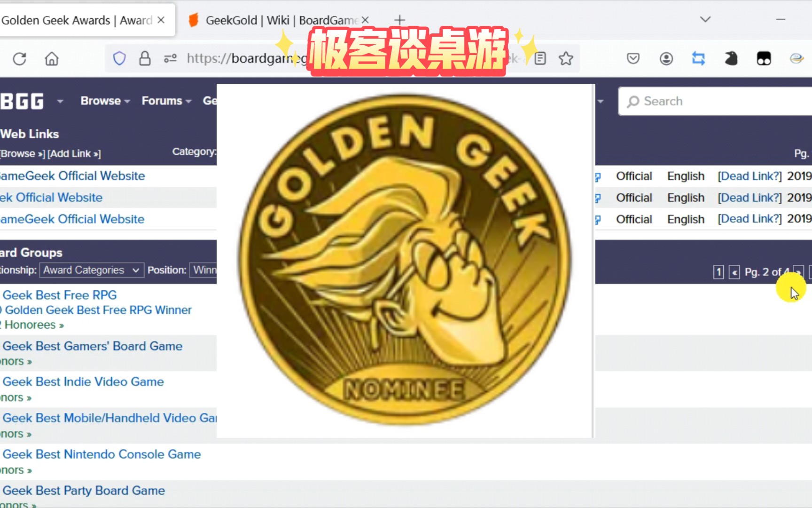Open the black mask extension icon
The image size is (812, 508).
coord(764,58)
